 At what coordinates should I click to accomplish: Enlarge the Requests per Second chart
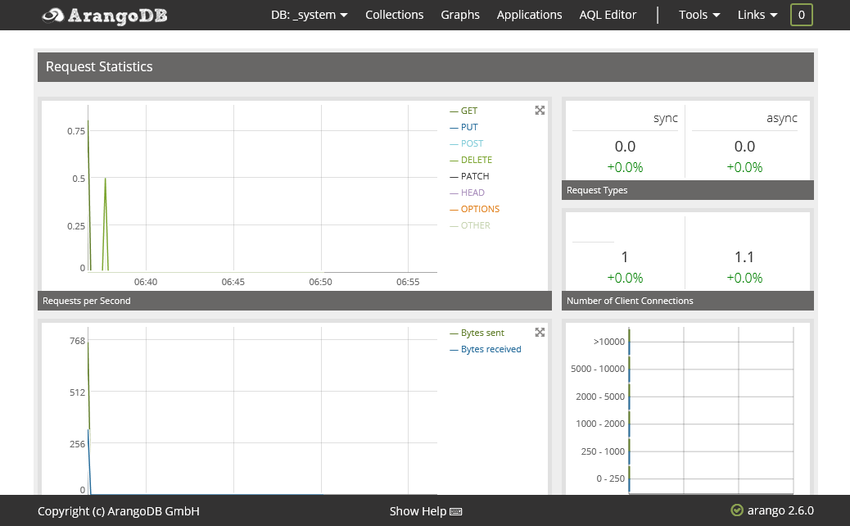tap(539, 110)
